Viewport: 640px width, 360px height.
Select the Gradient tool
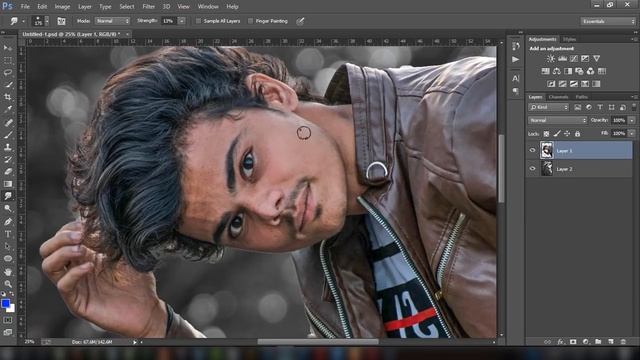(x=8, y=184)
